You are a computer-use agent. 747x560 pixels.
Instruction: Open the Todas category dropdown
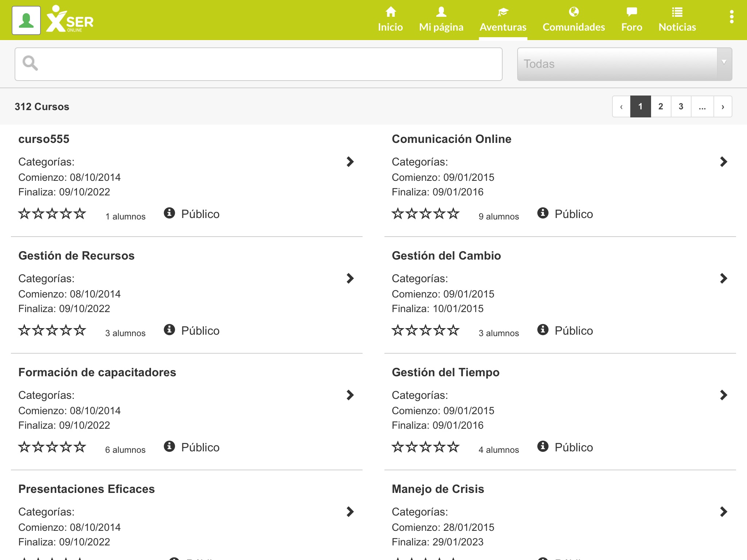pyautogui.click(x=624, y=64)
